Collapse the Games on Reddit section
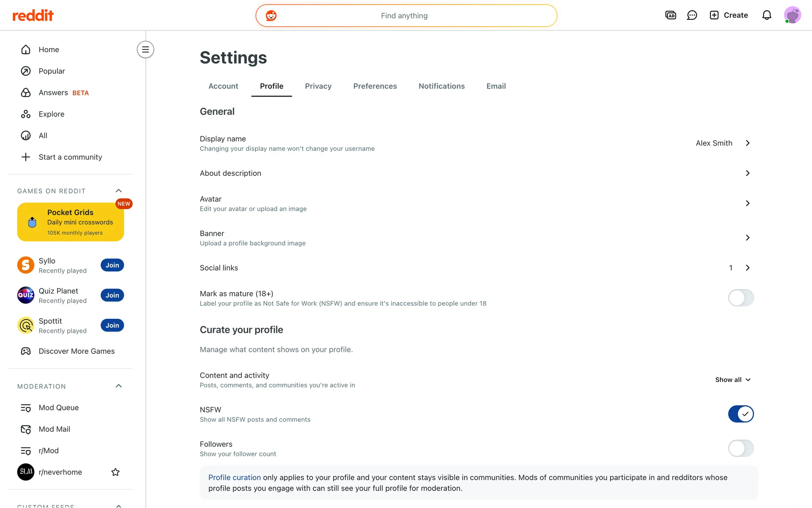 119,191
